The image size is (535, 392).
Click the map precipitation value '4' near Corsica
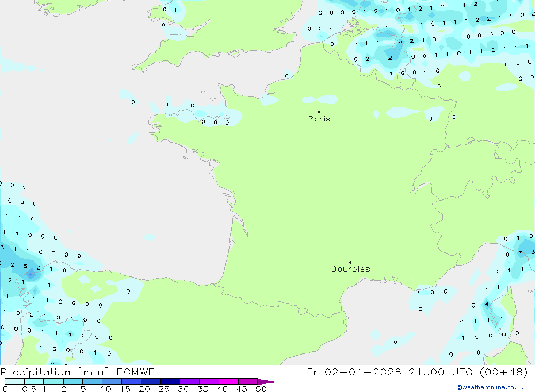(487, 304)
